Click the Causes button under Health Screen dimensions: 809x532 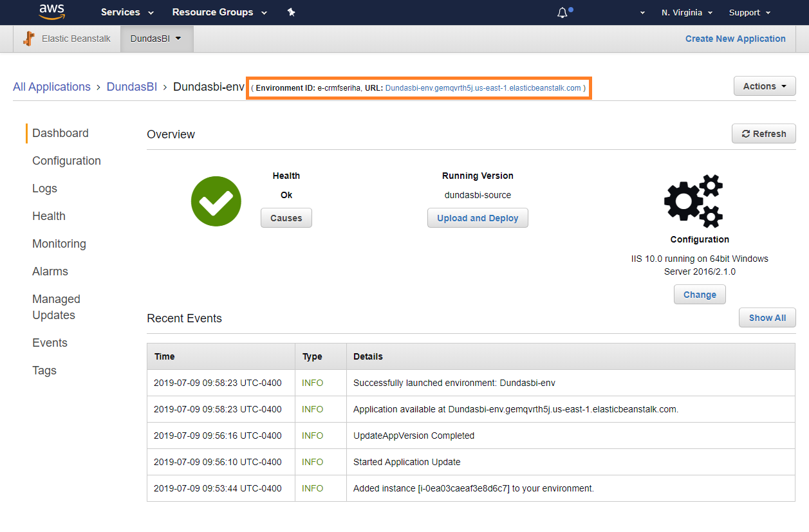tap(286, 217)
